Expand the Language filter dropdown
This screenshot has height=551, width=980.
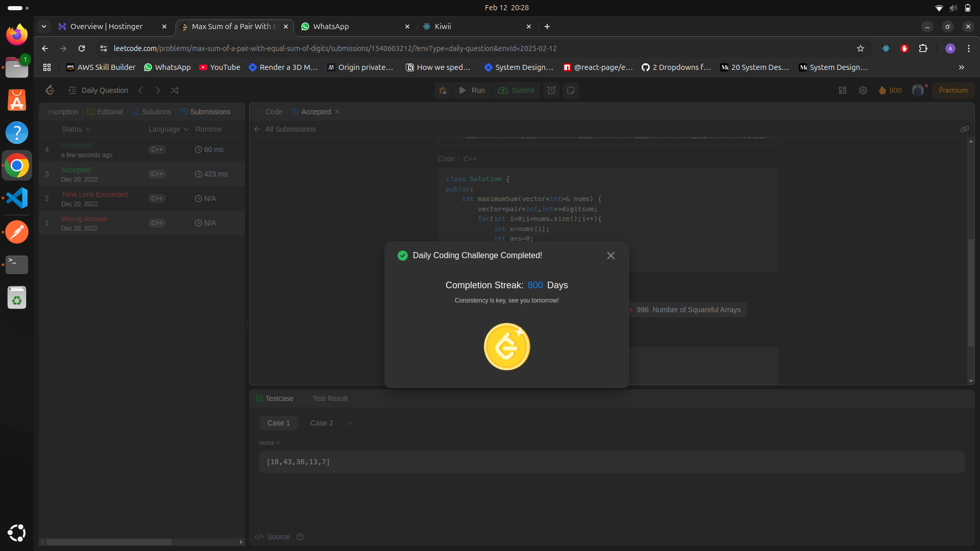168,129
